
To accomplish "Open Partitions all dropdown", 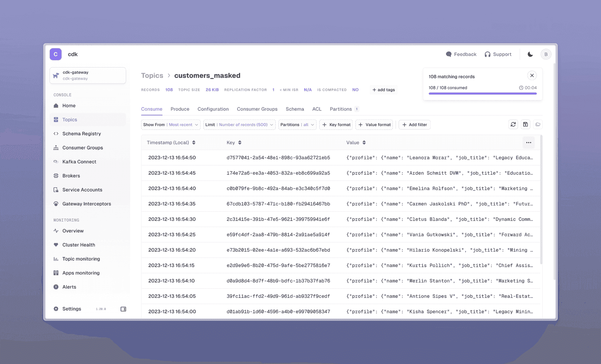I will coord(297,125).
